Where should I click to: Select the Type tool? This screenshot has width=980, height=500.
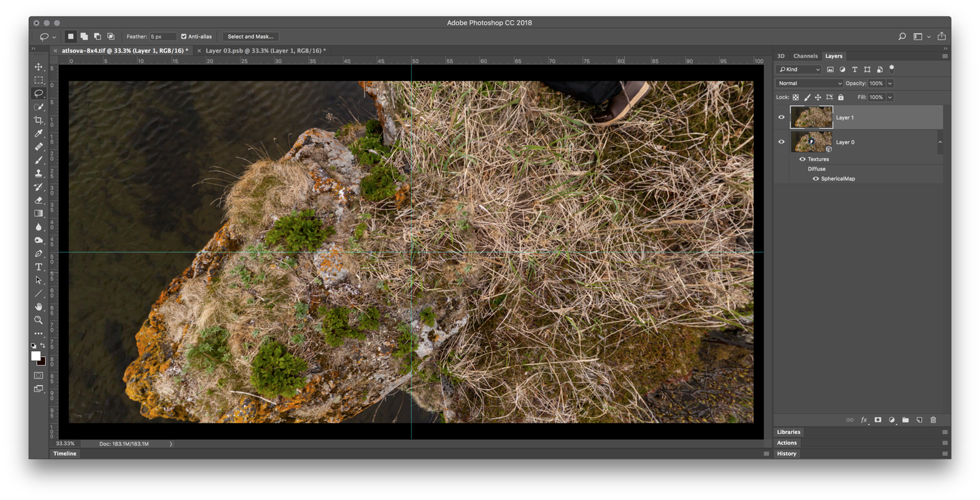coord(39,266)
